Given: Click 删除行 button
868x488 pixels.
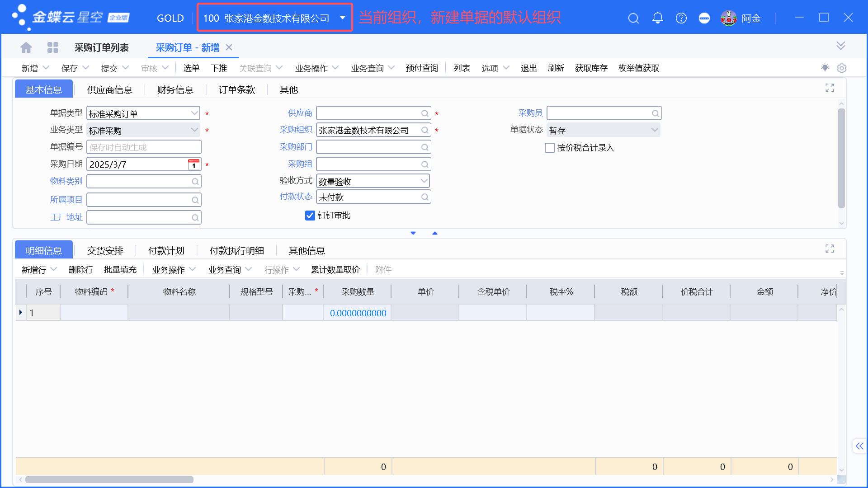Looking at the screenshot, I should point(81,270).
